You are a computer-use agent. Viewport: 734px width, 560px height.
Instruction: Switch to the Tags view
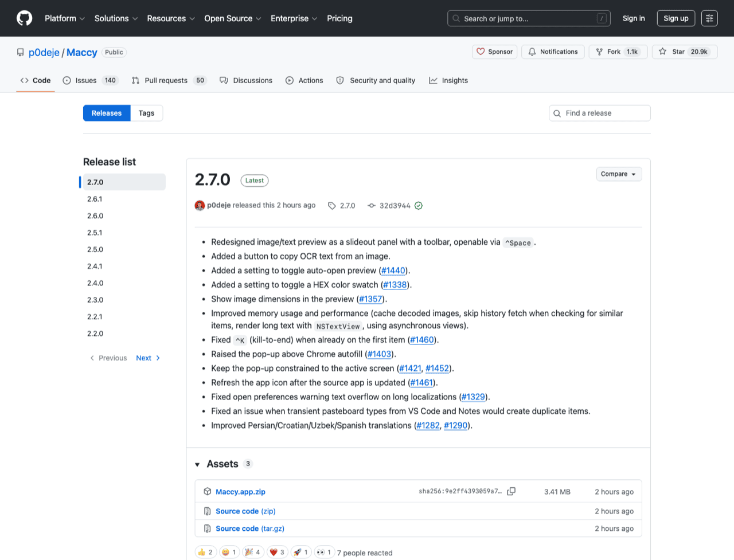[x=146, y=113]
